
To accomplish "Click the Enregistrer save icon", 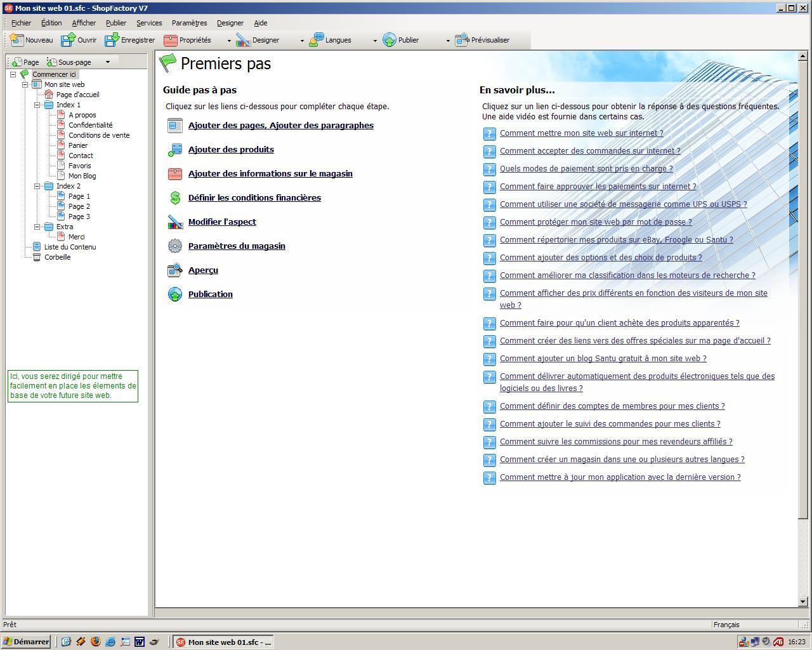I will click(112, 40).
